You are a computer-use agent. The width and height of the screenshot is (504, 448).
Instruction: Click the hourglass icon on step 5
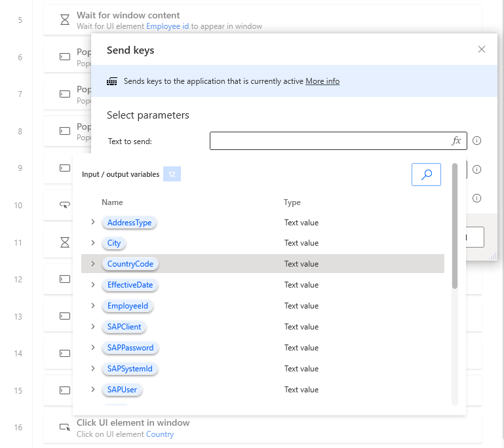(x=65, y=20)
